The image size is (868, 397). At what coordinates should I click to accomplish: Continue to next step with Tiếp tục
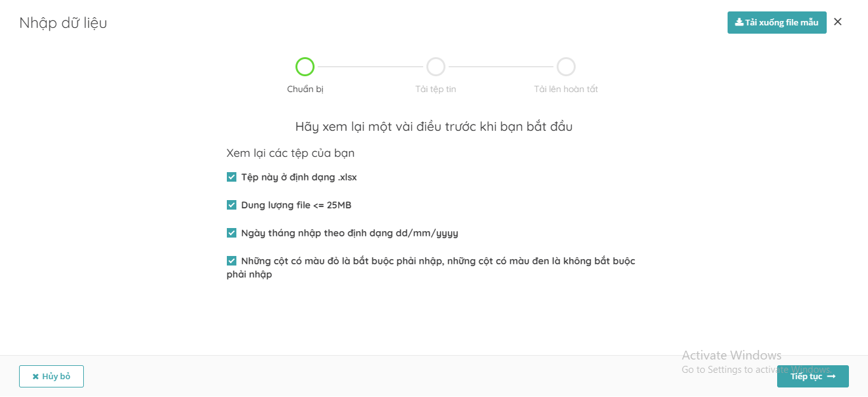[x=813, y=376]
